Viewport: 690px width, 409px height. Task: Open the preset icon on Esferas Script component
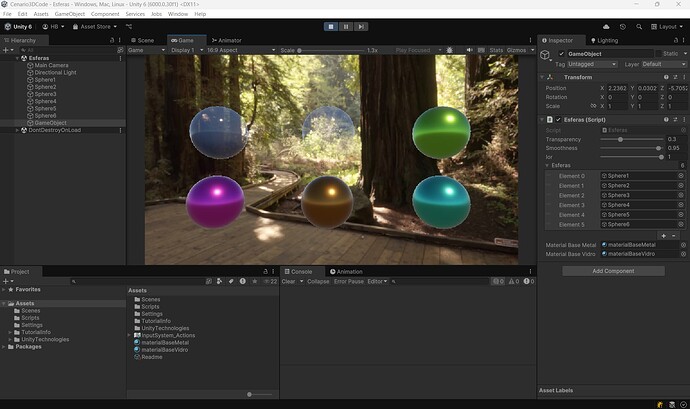[675, 119]
